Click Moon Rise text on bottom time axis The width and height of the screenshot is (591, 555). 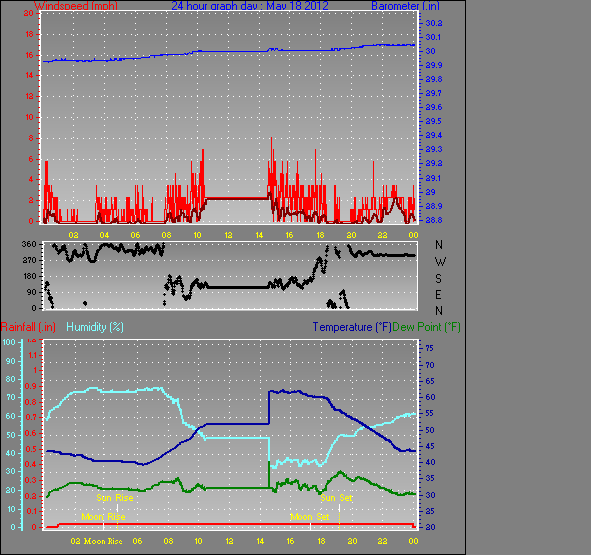click(103, 541)
